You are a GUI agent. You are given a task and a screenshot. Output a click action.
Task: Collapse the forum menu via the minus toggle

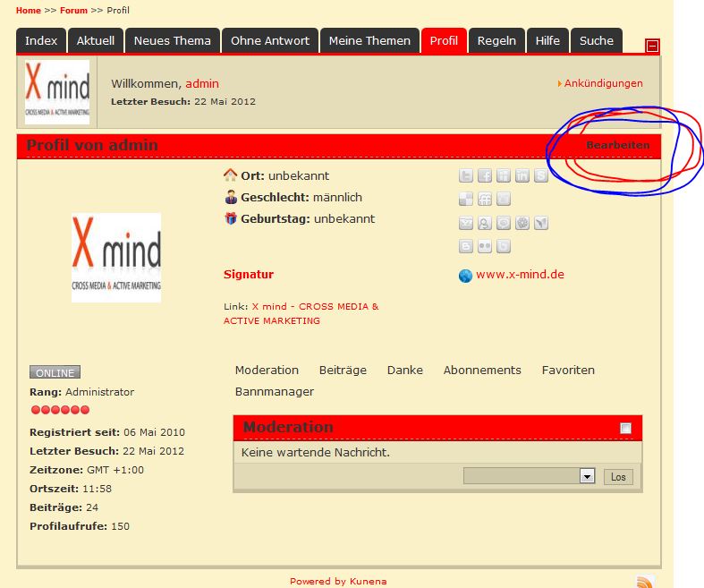(653, 46)
